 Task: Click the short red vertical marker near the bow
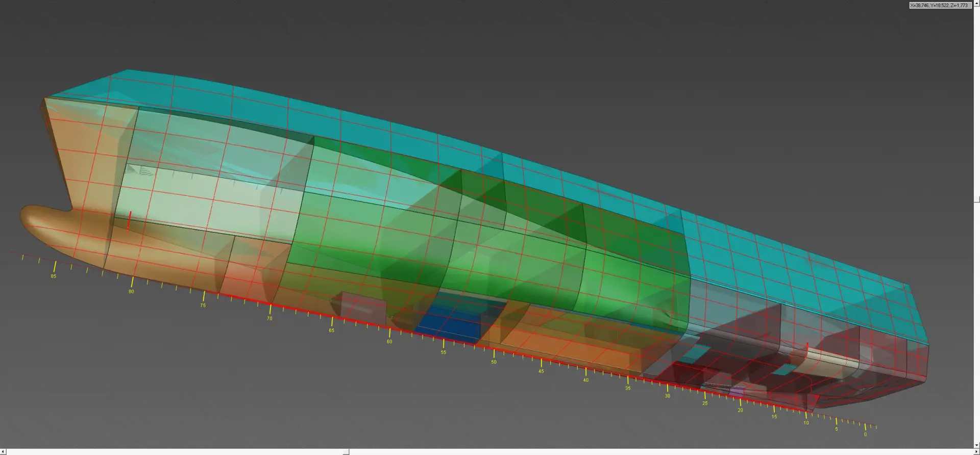pyautogui.click(x=130, y=221)
